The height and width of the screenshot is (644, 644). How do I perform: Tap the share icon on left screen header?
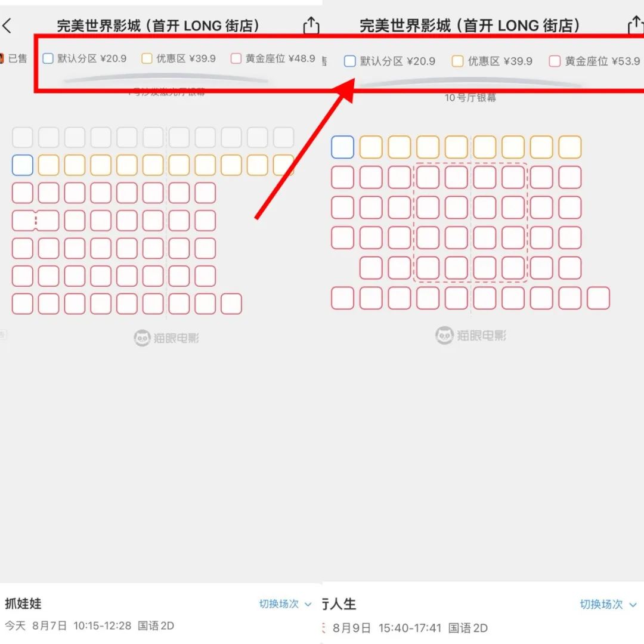[311, 25]
